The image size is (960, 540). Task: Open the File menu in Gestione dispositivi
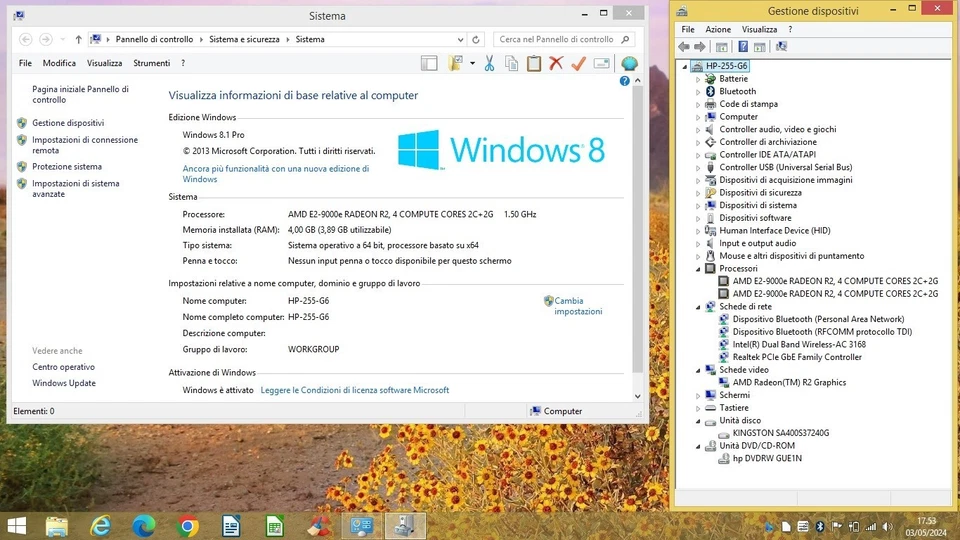click(688, 29)
